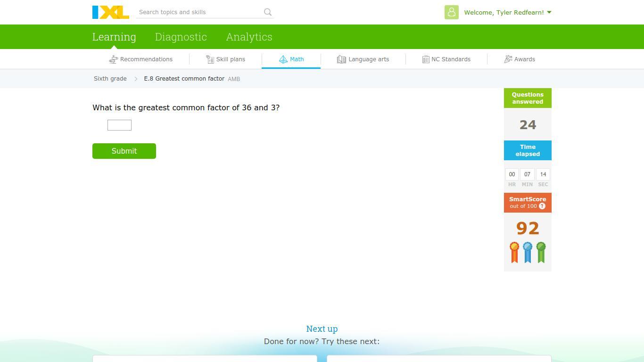This screenshot has width=644, height=362.
Task: Click the 'Done for now? Try these next:' text
Action: (322, 341)
